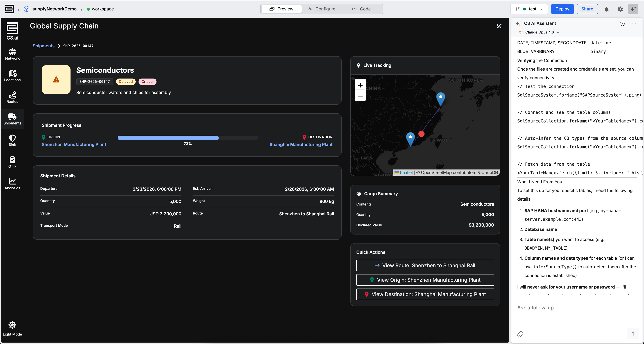Image resolution: width=644 pixels, height=344 pixels.
Task: Open the Risk shield icon
Action: pyautogui.click(x=12, y=140)
